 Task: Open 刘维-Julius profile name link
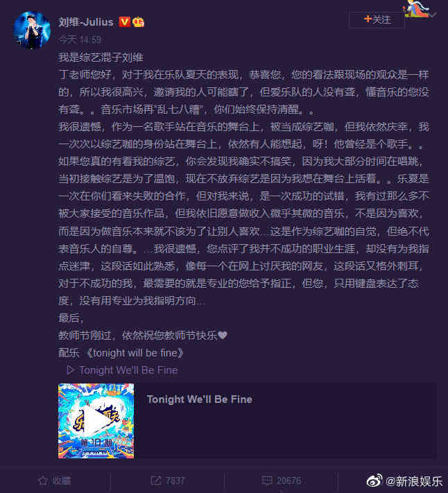[86, 22]
